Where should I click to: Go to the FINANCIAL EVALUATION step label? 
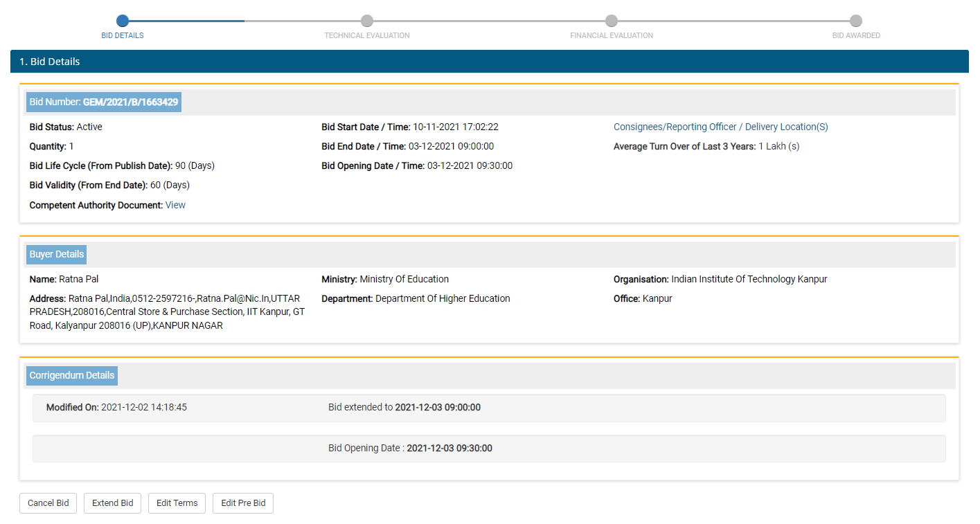[x=612, y=35]
